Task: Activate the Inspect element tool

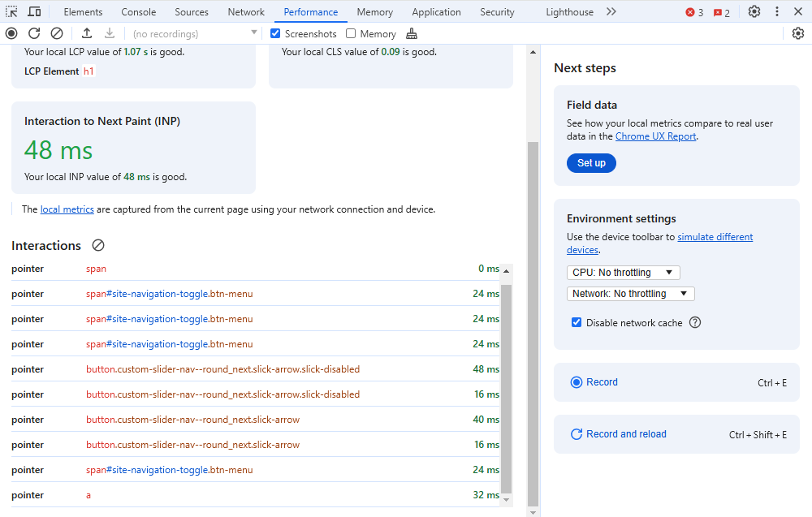Action: [11, 11]
